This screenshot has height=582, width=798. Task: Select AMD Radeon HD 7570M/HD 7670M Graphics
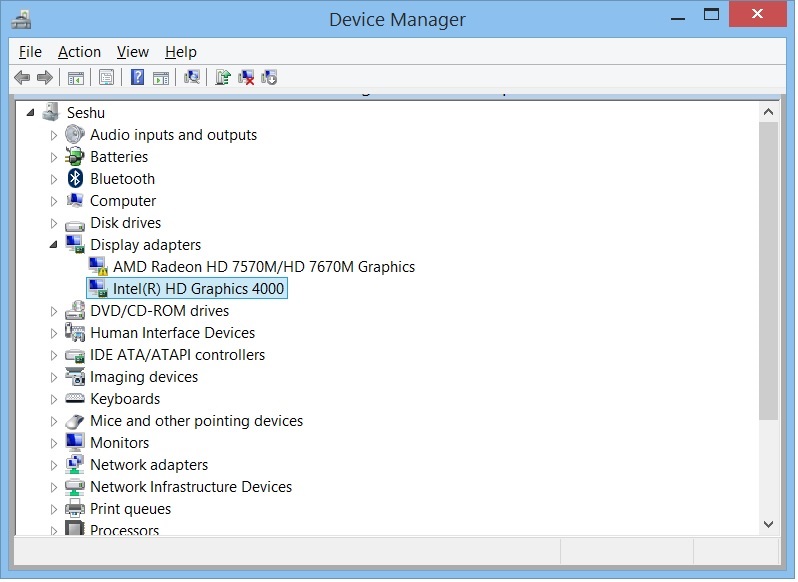(x=264, y=267)
